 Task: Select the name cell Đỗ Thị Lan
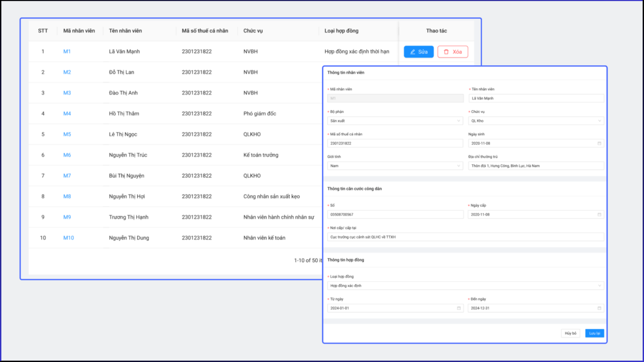121,72
